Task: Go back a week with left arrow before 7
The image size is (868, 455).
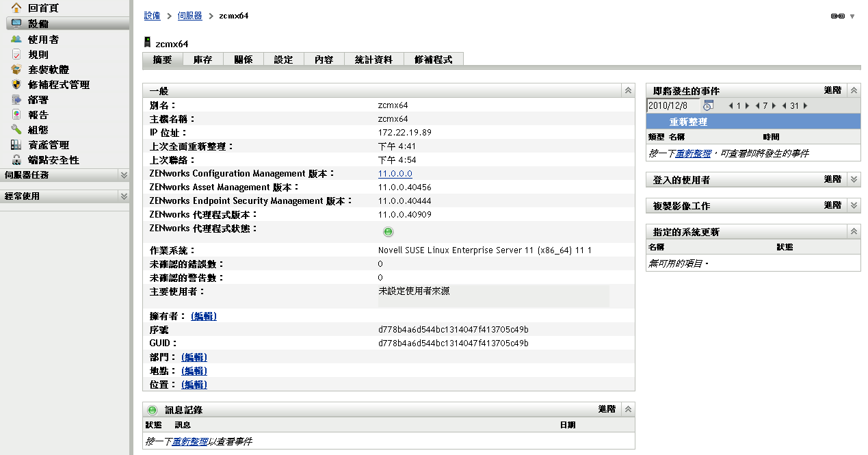Action: [x=757, y=106]
